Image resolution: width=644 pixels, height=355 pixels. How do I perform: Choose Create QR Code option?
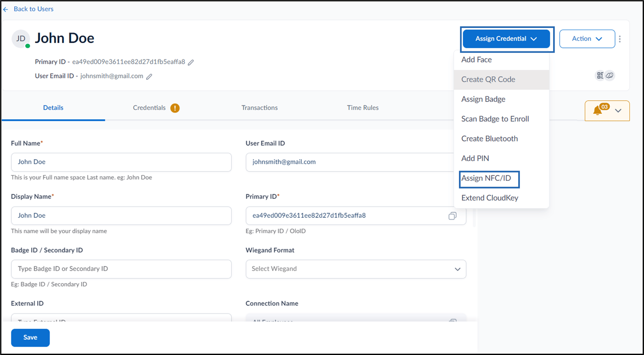pyautogui.click(x=501, y=80)
